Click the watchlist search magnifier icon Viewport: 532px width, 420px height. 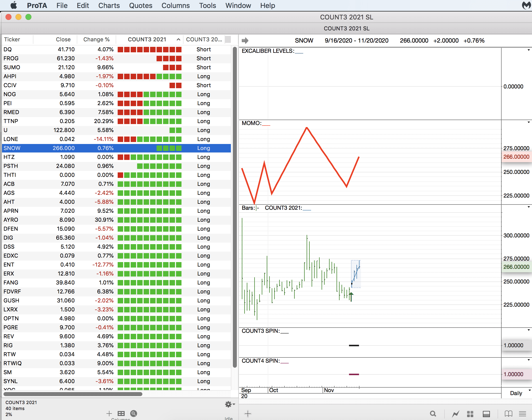tap(134, 414)
